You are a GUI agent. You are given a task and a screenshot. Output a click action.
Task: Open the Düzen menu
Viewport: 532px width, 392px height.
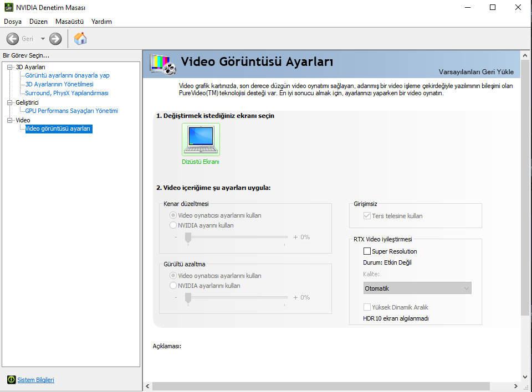[x=38, y=22]
